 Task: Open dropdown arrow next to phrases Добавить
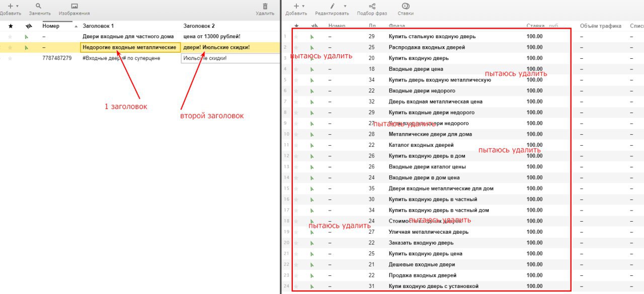point(304,6)
